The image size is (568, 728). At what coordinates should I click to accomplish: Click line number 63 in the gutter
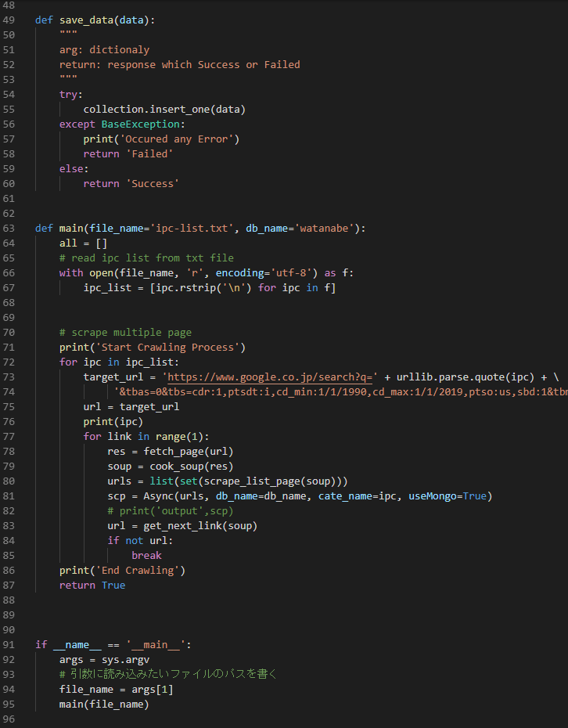point(9,228)
